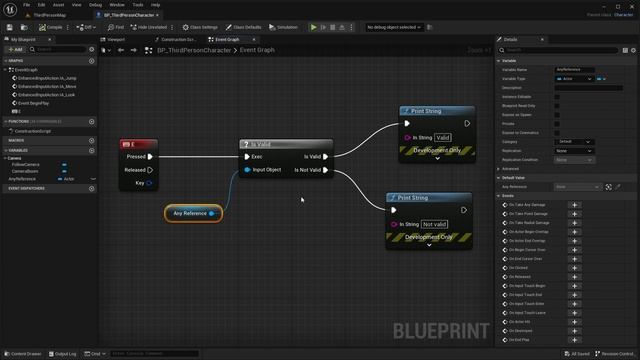Add a new event dispatcher with plus icon
Viewport: 640px width, 360px height.
click(92, 189)
